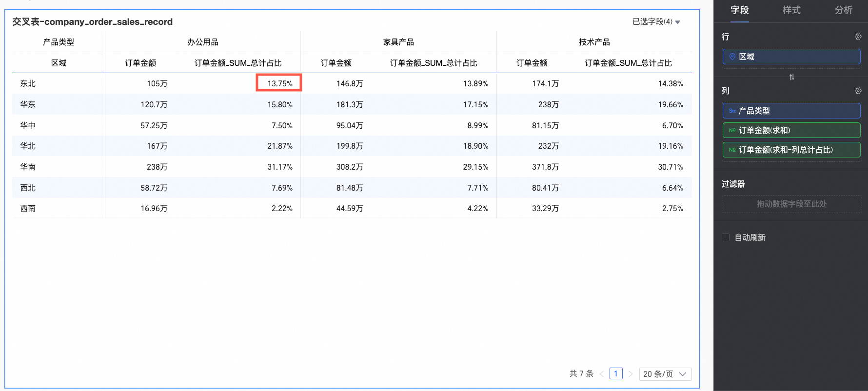Click the 华南 row label
Image resolution: width=868 pixels, height=391 pixels.
[x=28, y=167]
